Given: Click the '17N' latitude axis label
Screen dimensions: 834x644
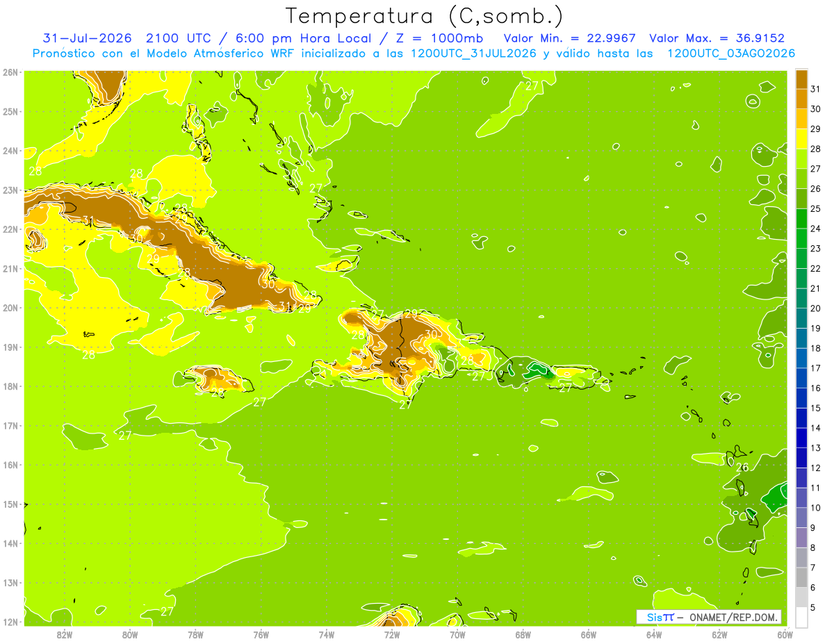Looking at the screenshot, I should [10, 425].
